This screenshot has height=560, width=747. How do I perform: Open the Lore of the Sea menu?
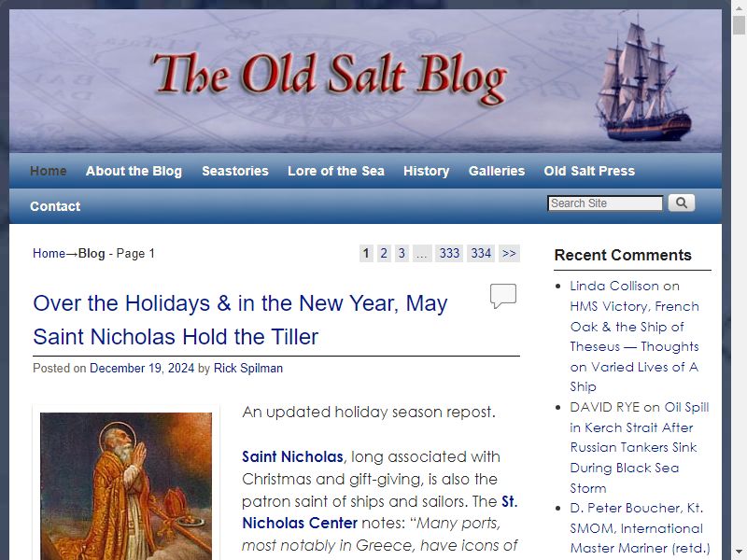pos(336,171)
